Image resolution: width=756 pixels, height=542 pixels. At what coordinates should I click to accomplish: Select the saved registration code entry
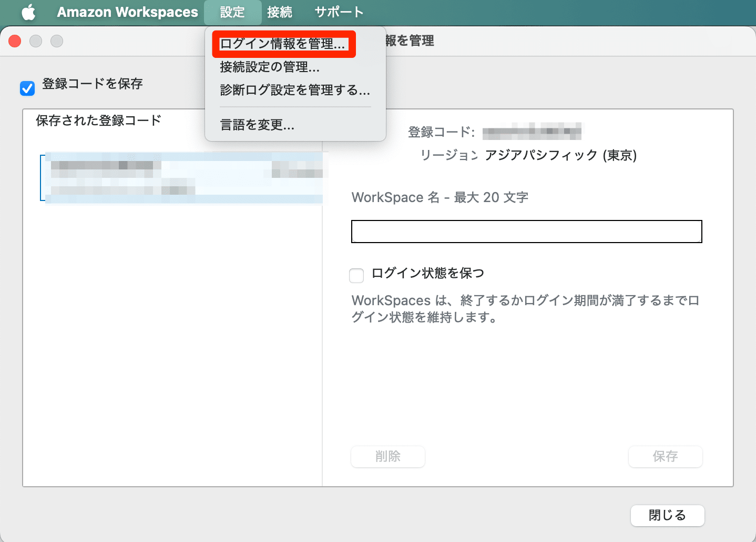click(x=182, y=178)
